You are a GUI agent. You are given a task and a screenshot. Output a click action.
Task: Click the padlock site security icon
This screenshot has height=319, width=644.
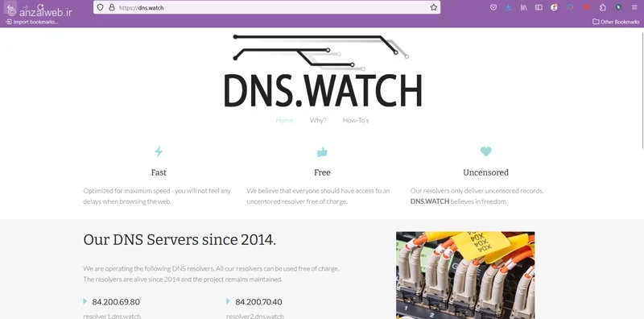pyautogui.click(x=112, y=7)
